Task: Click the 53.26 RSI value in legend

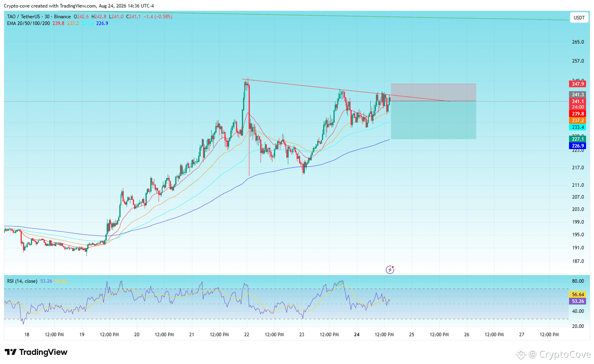Action: [x=46, y=281]
